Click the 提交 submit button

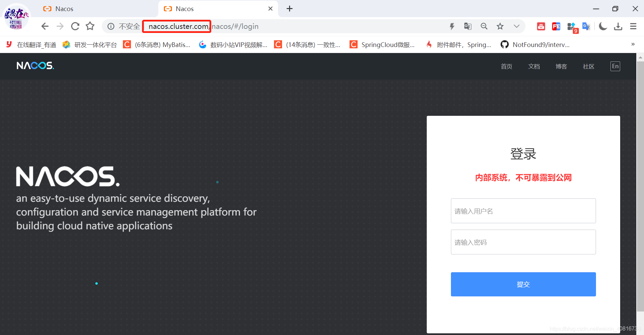pyautogui.click(x=523, y=284)
